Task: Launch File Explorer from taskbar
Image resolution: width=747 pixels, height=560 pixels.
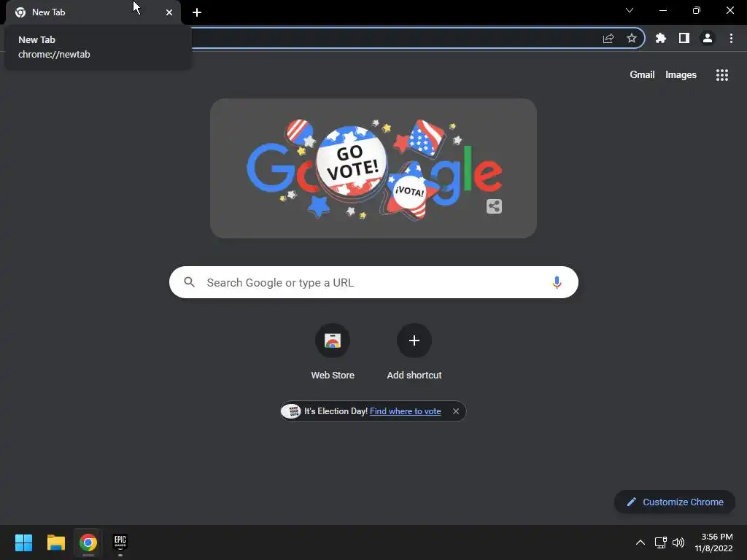Action: tap(55, 542)
